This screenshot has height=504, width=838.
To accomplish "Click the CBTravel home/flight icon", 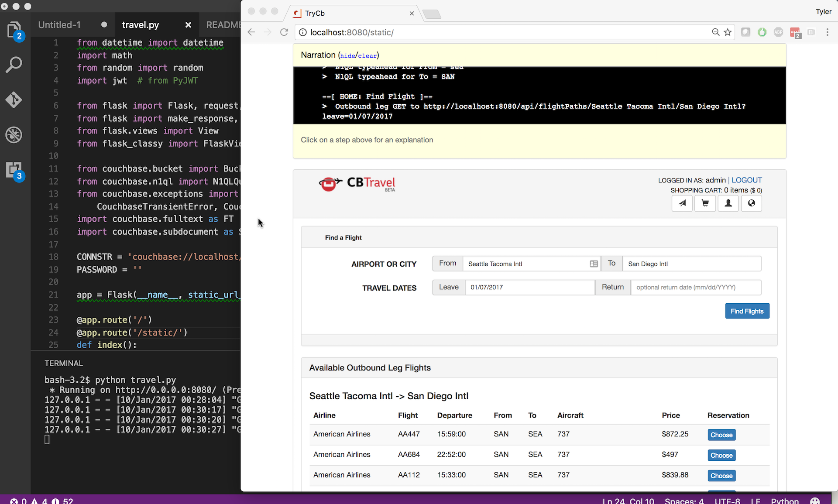I will [682, 203].
